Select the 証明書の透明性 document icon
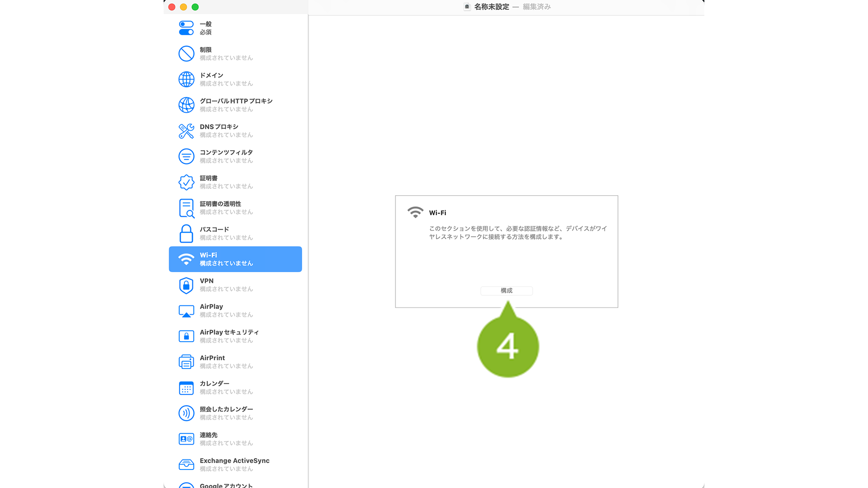 (186, 208)
